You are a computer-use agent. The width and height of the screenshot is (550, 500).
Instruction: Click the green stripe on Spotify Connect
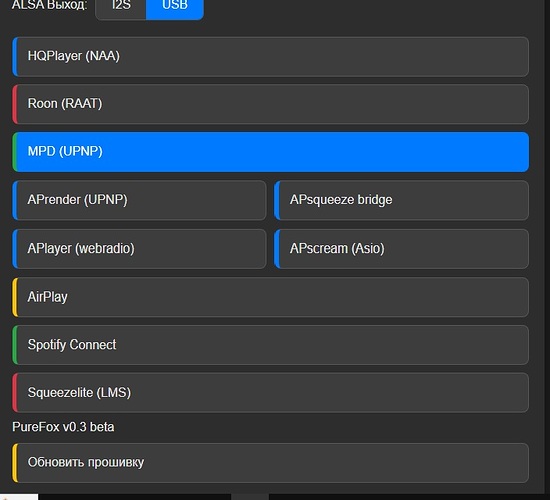point(15,345)
